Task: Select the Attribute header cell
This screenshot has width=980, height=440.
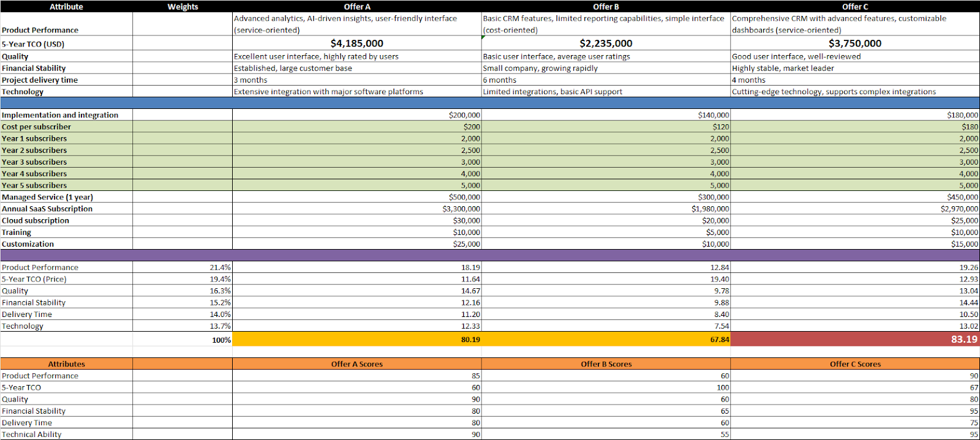Action: [x=66, y=6]
